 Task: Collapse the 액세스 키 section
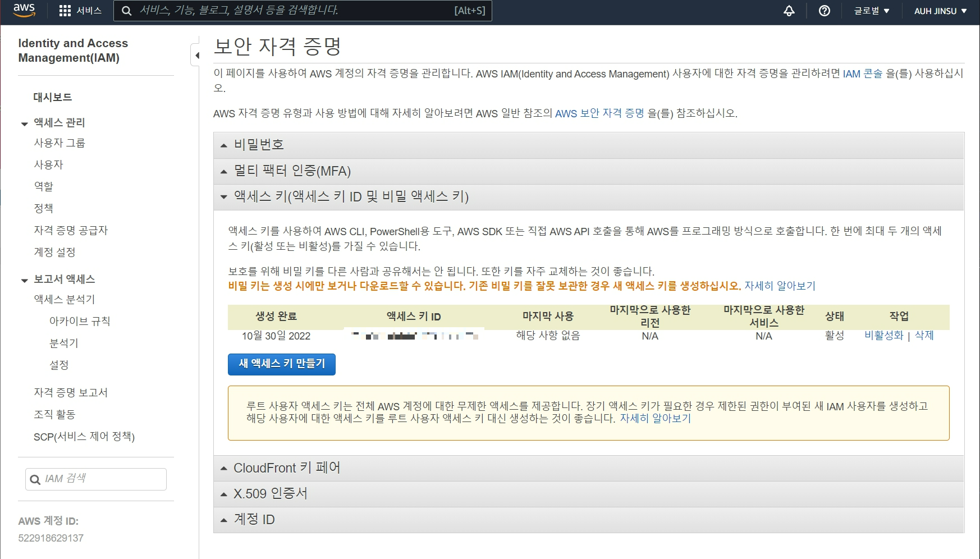pos(589,197)
